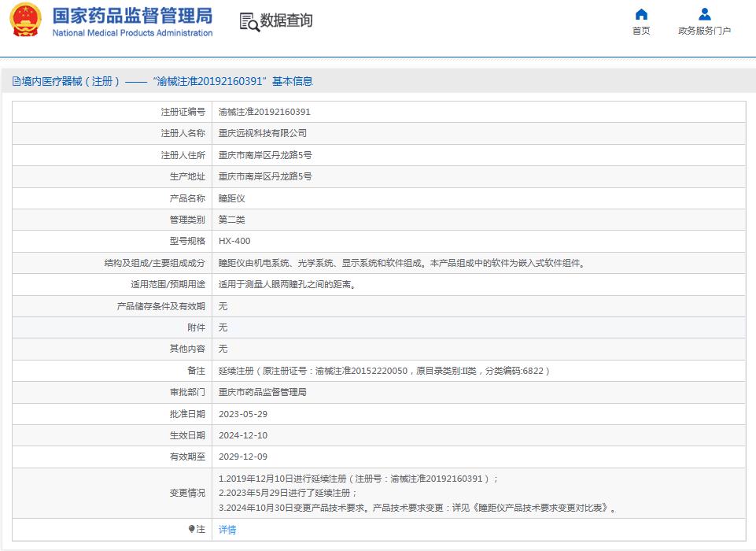Open 政务服务门户 portal label

[704, 31]
